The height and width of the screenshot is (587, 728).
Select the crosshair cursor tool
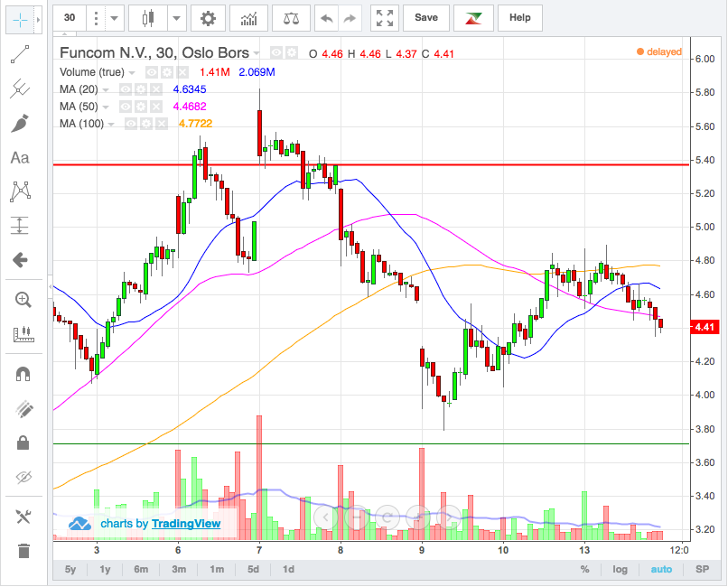[21, 20]
